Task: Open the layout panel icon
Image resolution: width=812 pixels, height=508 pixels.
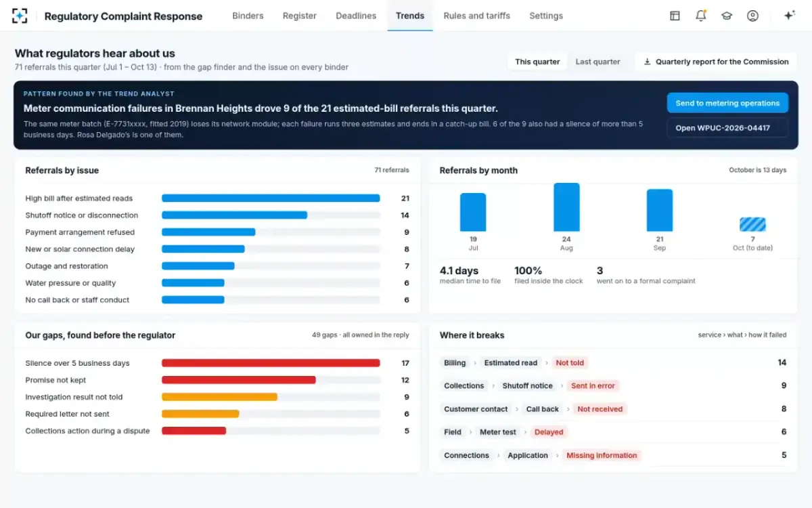Action: click(675, 16)
